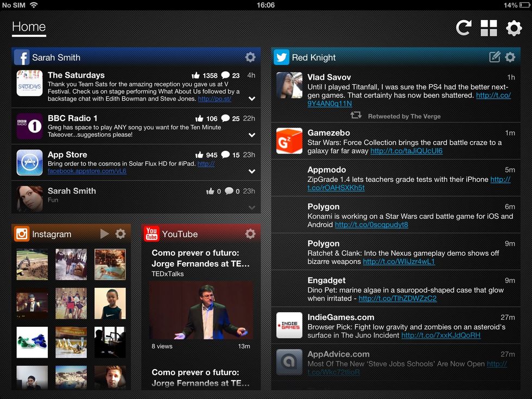
Task: Expand the BBC Radio 1 post chevron
Action: (x=252, y=135)
